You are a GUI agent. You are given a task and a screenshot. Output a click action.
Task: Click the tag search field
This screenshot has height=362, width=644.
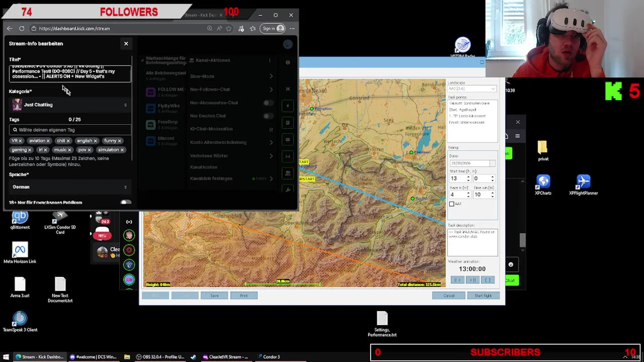pos(70,130)
